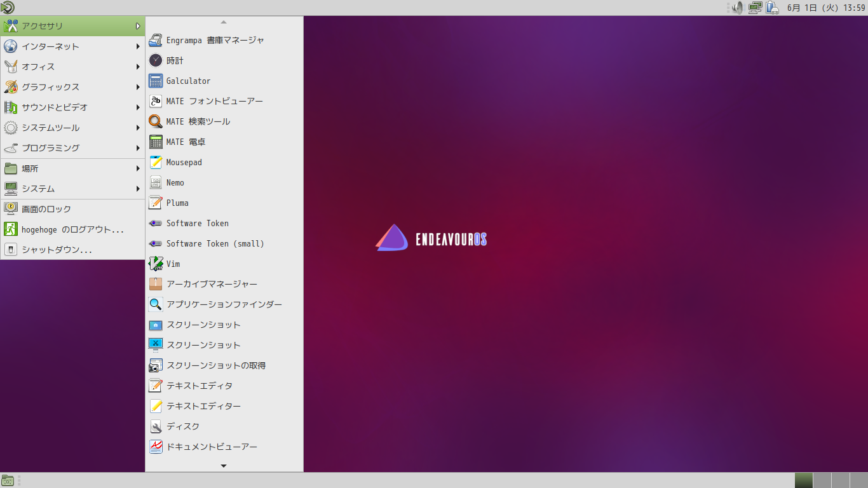868x488 pixels.
Task: Select サウンドとビデオ menu category
Action: click(72, 107)
